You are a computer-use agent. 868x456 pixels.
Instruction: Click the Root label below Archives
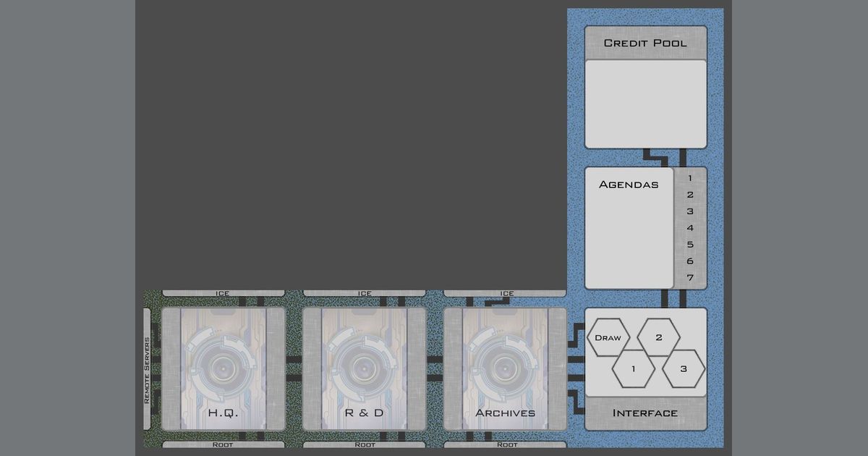(x=506, y=444)
